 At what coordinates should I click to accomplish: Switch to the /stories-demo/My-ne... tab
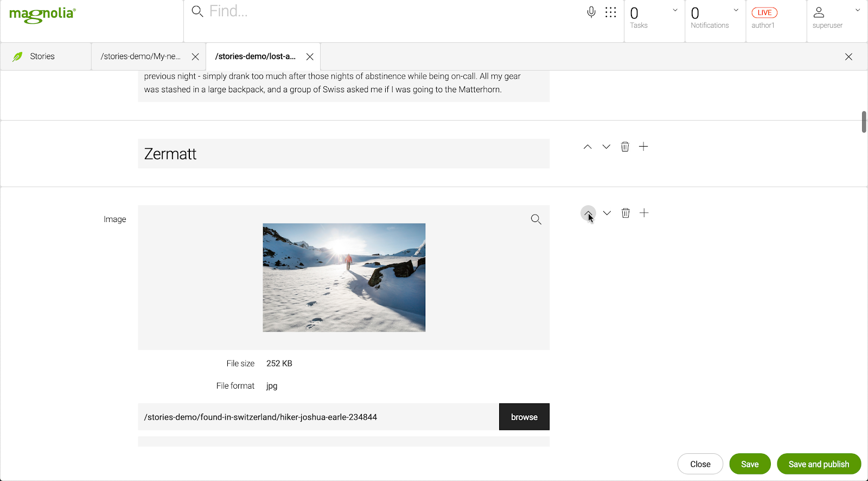141,56
